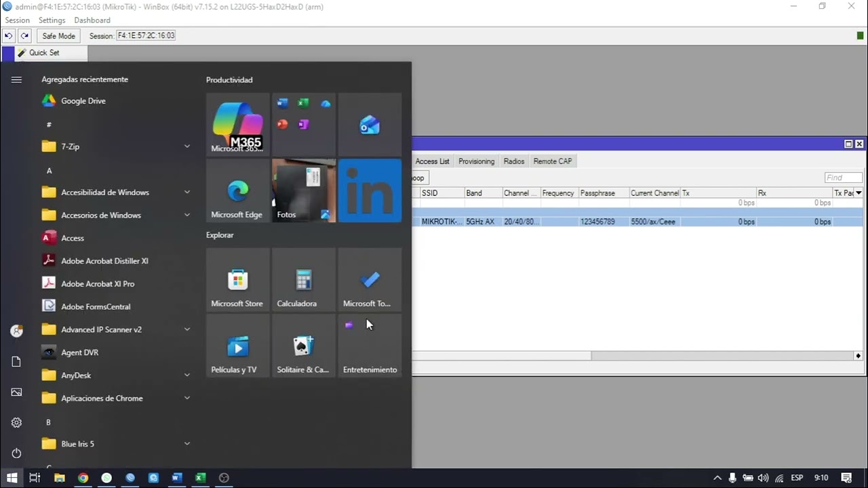Click the Session address field
Image resolution: width=868 pixels, height=488 pixels.
coord(146,36)
